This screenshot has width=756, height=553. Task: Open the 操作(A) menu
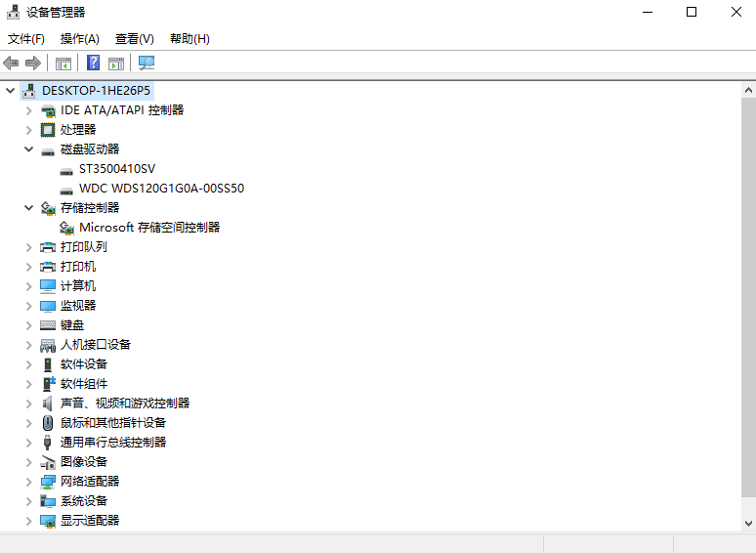coord(79,38)
